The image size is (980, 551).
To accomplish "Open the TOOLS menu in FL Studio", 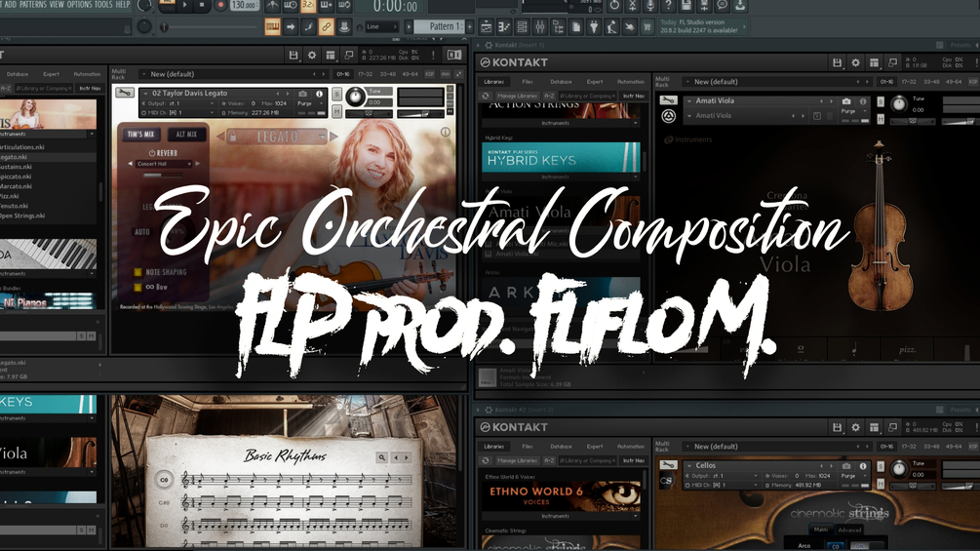I will [x=103, y=4].
